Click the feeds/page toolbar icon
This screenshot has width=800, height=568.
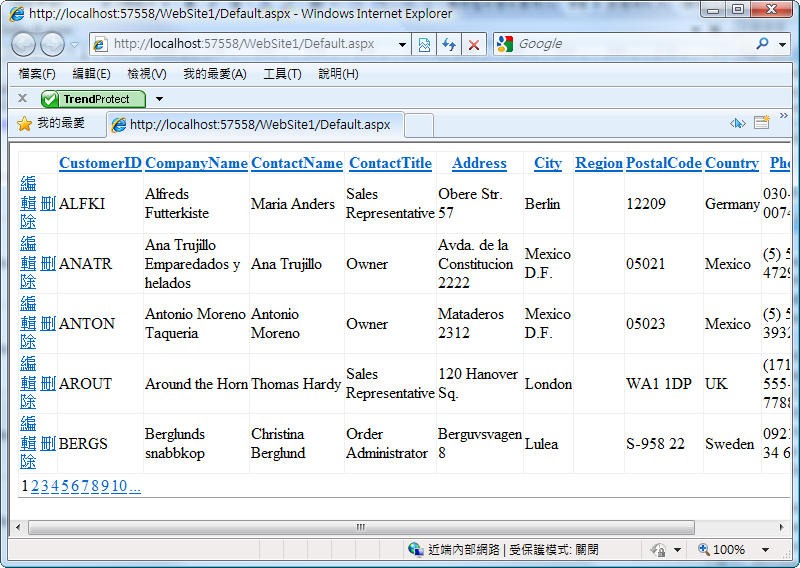tap(762, 122)
